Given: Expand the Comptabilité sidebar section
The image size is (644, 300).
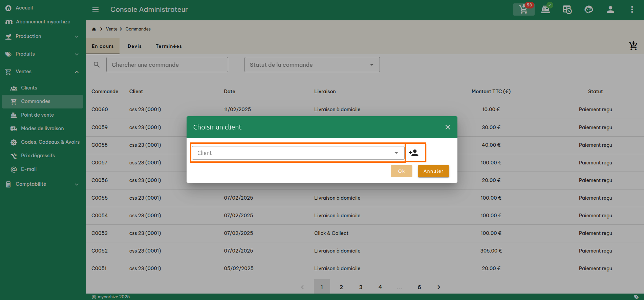Looking at the screenshot, I should coord(43,184).
